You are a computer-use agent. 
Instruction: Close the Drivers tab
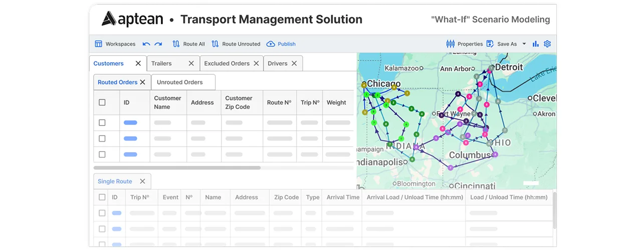(294, 63)
